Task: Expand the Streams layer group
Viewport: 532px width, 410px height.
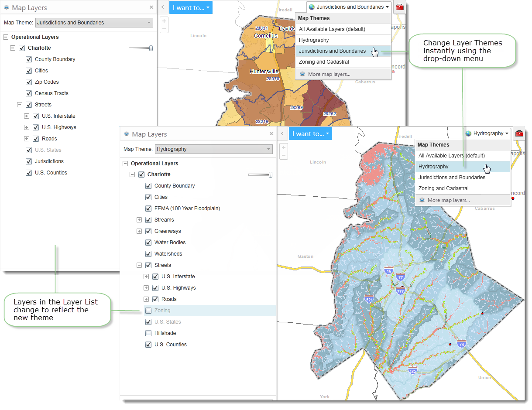Action: (x=139, y=220)
